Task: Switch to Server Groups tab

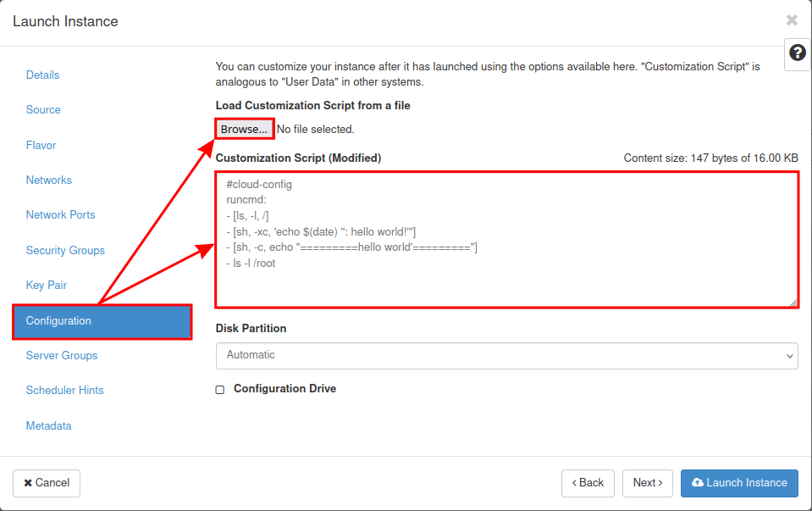Action: coord(62,356)
